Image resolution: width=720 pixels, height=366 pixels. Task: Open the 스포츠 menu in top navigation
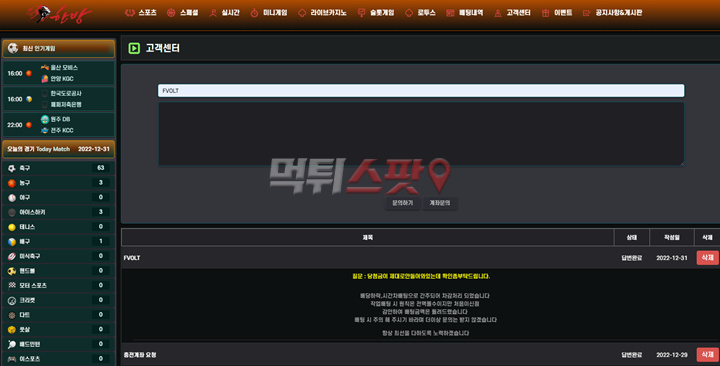click(141, 13)
